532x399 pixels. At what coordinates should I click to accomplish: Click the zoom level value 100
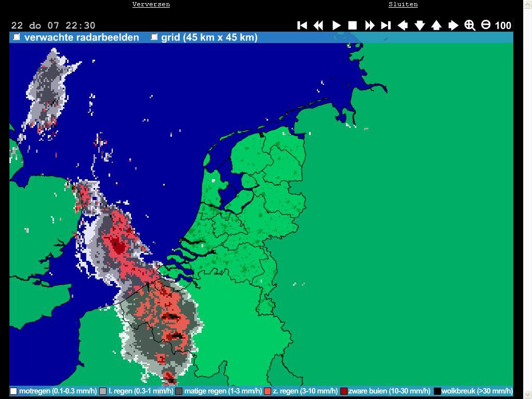click(x=503, y=25)
